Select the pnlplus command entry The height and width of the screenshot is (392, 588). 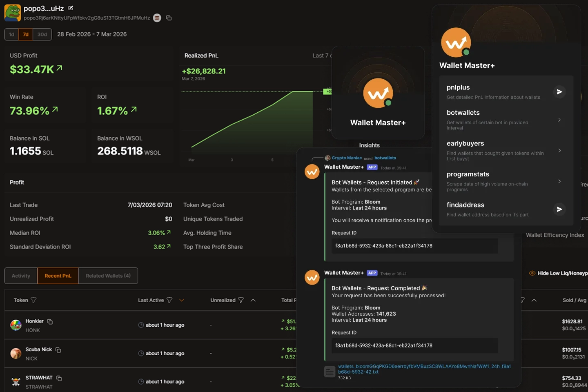click(506, 91)
